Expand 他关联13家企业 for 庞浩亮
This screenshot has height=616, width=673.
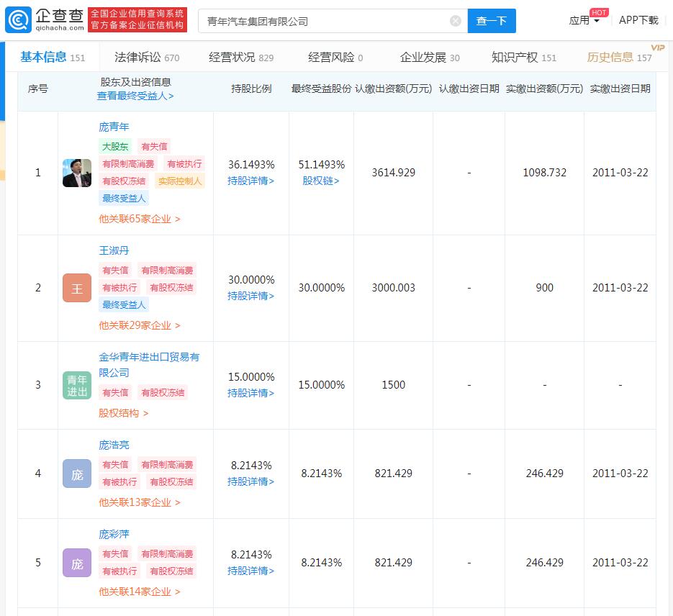[140, 502]
